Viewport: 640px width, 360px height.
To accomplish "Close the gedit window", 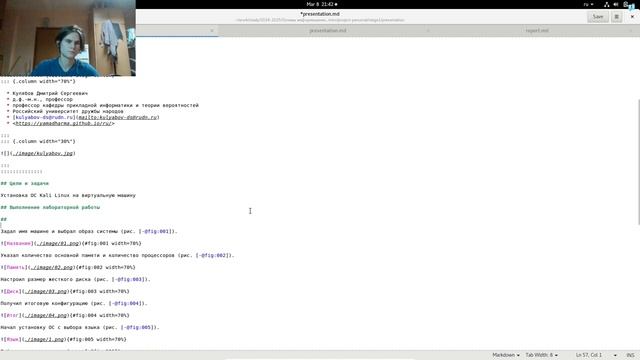I will (632, 17).
